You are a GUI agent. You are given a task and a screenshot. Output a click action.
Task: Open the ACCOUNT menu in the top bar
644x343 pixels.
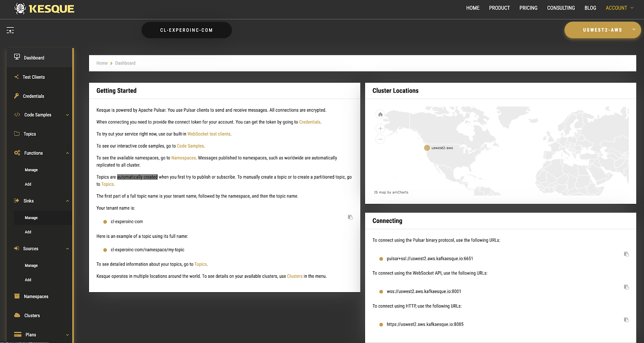coord(619,8)
